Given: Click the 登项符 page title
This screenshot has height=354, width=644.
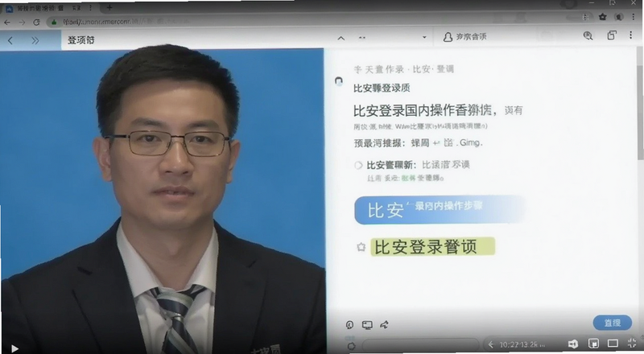Looking at the screenshot, I should coord(81,40).
